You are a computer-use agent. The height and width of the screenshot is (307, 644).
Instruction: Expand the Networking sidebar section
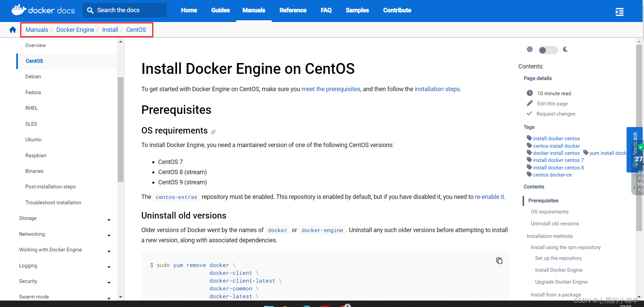[109, 236]
